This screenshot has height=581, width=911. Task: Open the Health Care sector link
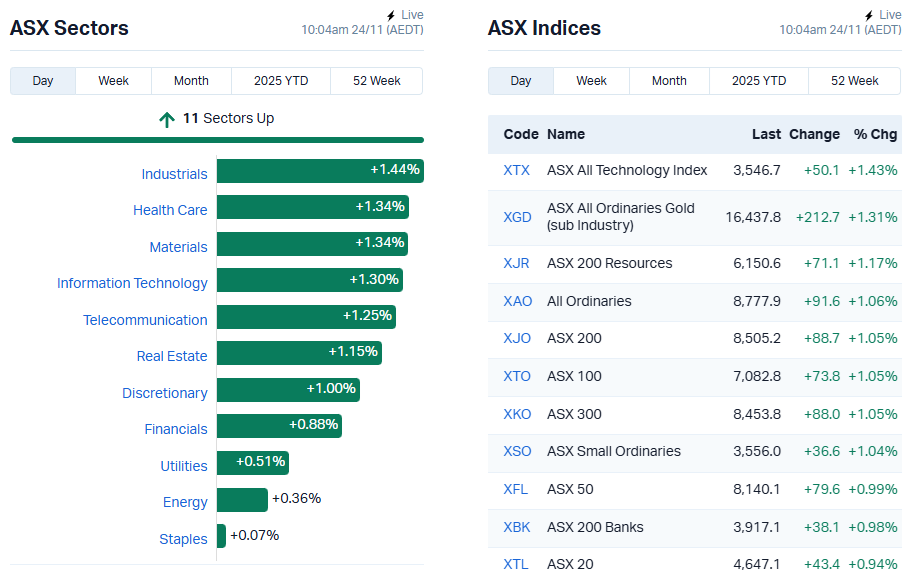[170, 210]
